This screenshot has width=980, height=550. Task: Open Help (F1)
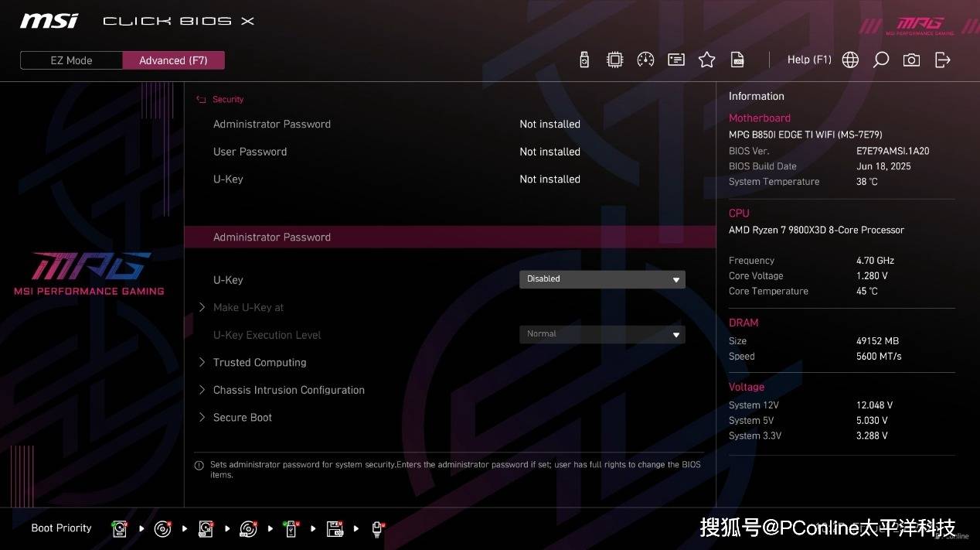809,60
